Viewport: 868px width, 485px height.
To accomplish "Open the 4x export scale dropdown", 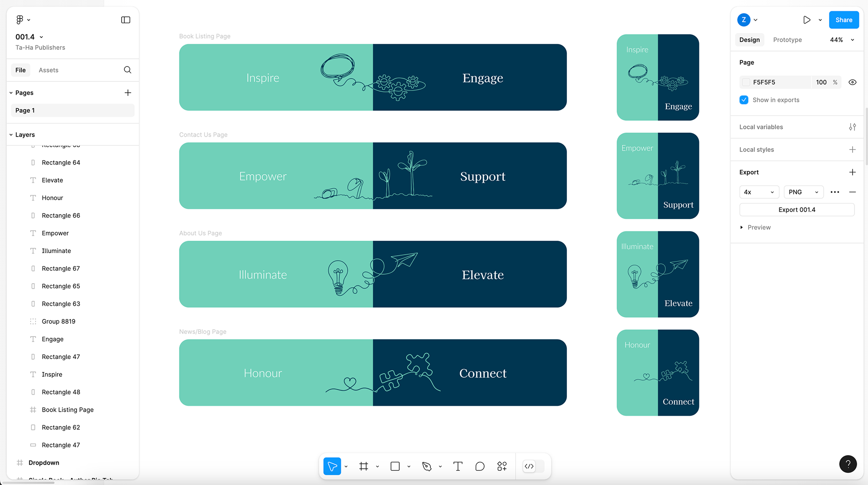I will tap(759, 192).
